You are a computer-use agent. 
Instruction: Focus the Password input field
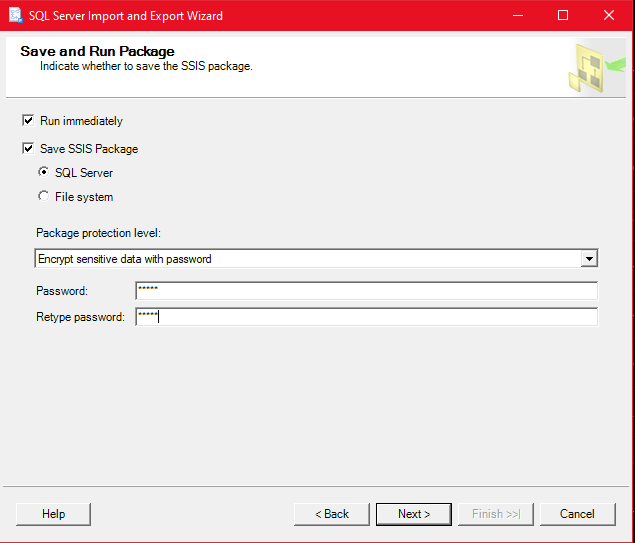367,291
